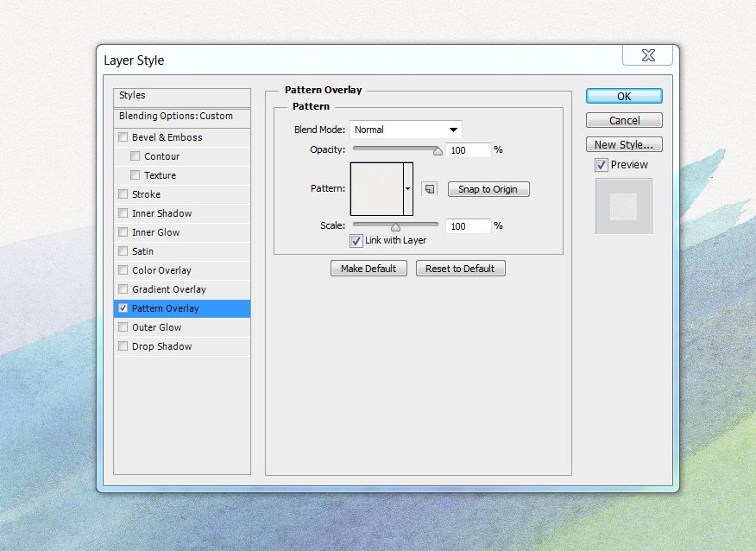The width and height of the screenshot is (756, 551).
Task: Click the Cancel button
Action: point(623,120)
